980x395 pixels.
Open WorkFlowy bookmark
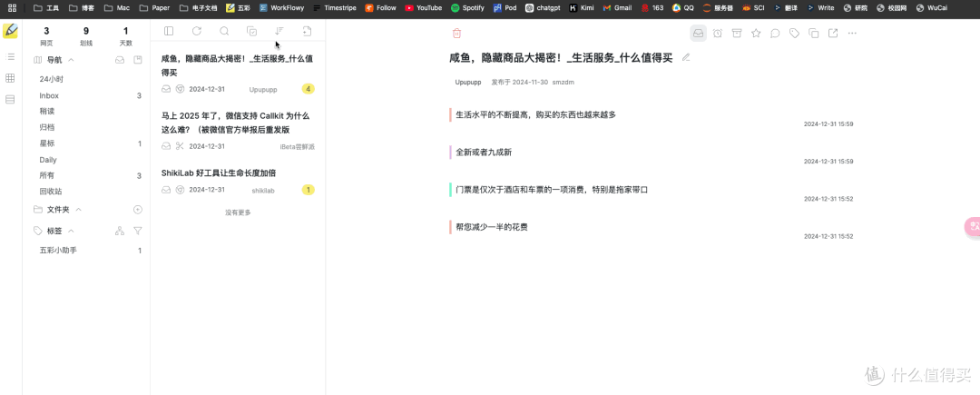[281, 8]
